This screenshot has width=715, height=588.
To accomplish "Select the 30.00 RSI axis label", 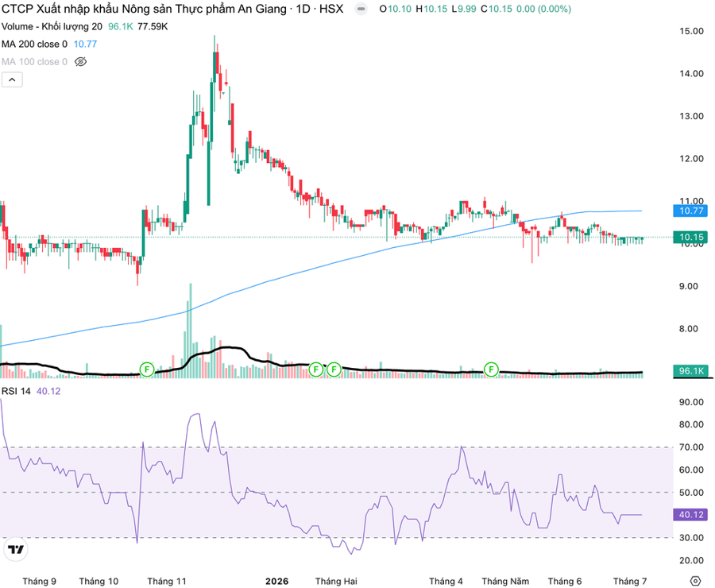I will click(x=691, y=537).
